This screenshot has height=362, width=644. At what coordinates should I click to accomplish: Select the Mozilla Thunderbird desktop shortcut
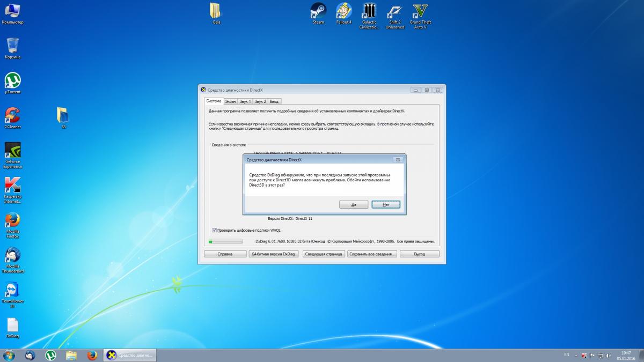pos(12,260)
